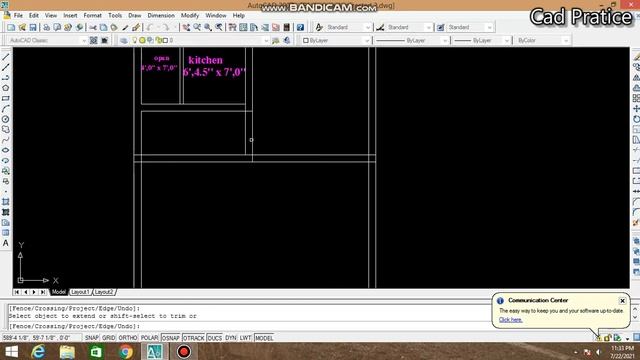
Task: Select the Table tool in draw toolbar
Action: tap(6, 233)
